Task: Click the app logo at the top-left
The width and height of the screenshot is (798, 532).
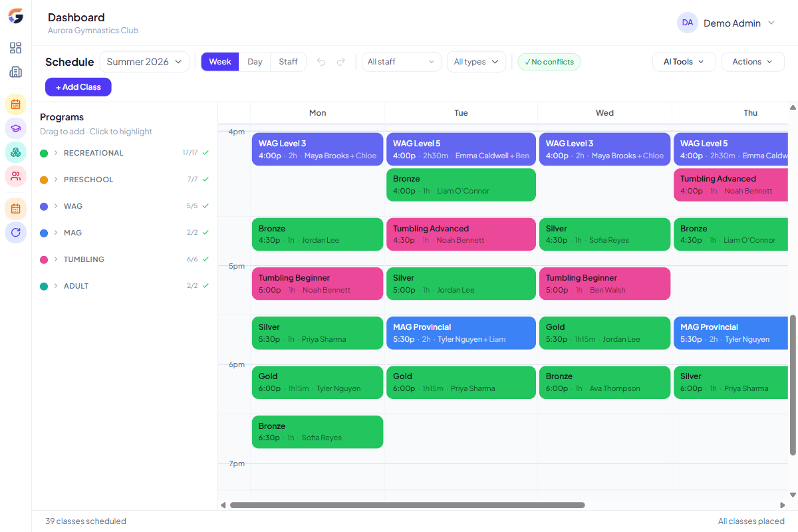Action: tap(16, 16)
